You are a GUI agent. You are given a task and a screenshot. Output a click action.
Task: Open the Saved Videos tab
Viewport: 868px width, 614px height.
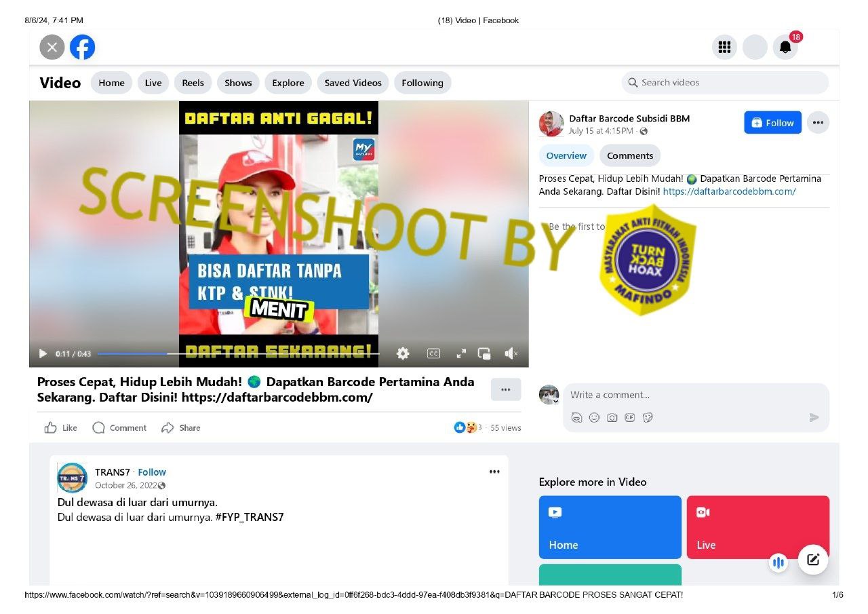point(353,83)
